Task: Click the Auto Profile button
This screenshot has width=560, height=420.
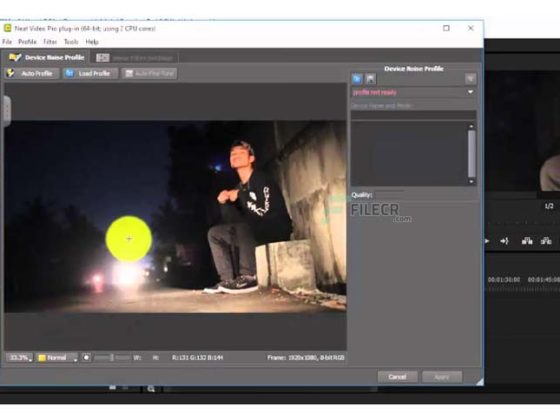Action: (x=31, y=74)
